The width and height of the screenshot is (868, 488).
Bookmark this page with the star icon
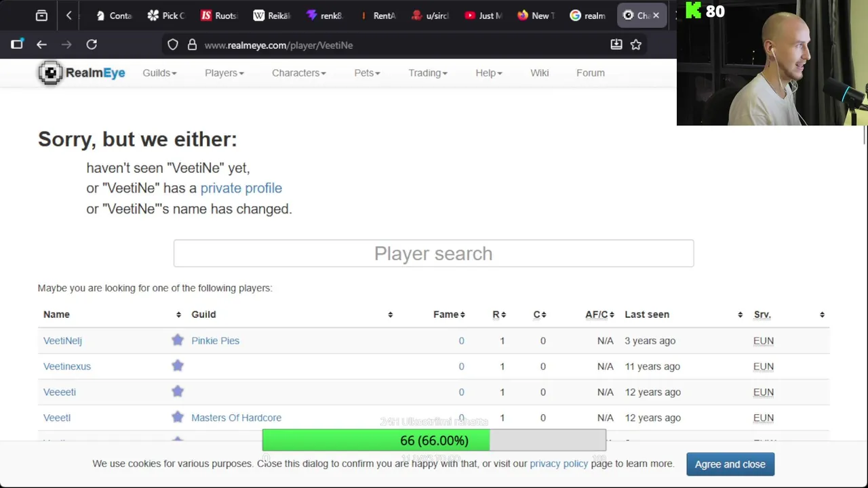pos(635,45)
